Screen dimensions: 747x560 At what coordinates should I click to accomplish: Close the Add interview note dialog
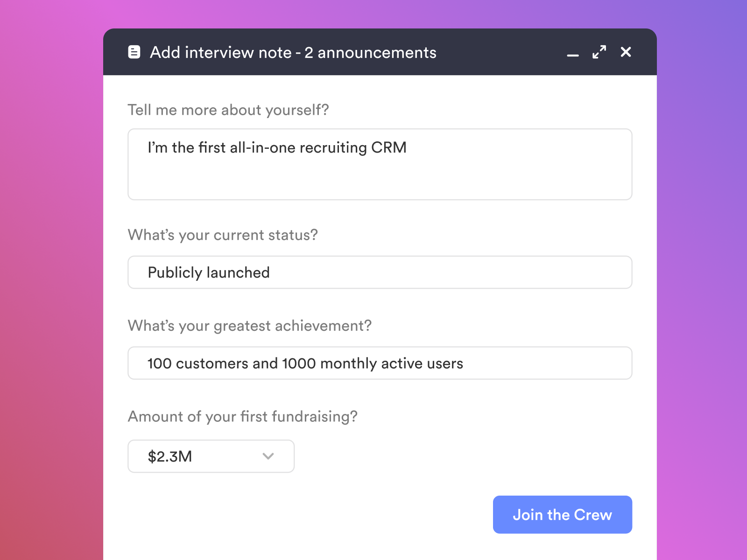626,52
